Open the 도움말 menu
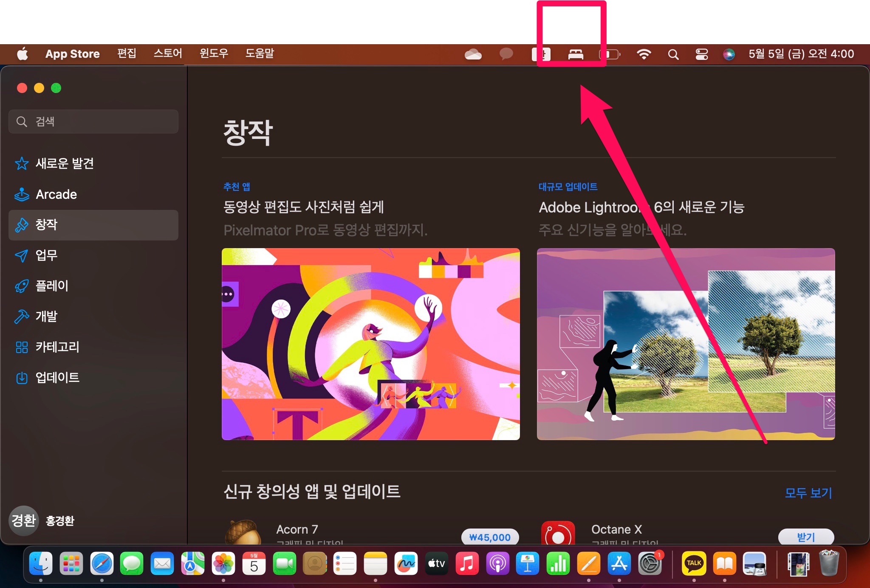This screenshot has height=588, width=870. click(x=260, y=54)
